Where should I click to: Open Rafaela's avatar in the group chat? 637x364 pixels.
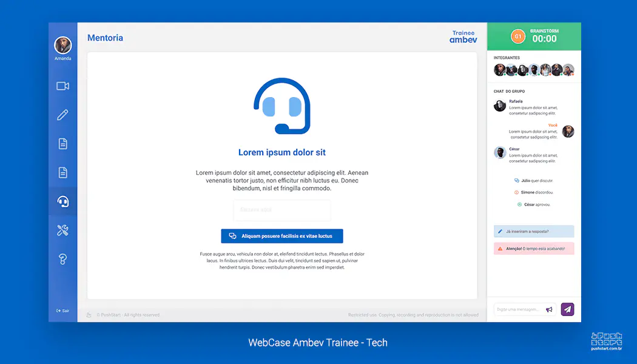[x=500, y=106]
